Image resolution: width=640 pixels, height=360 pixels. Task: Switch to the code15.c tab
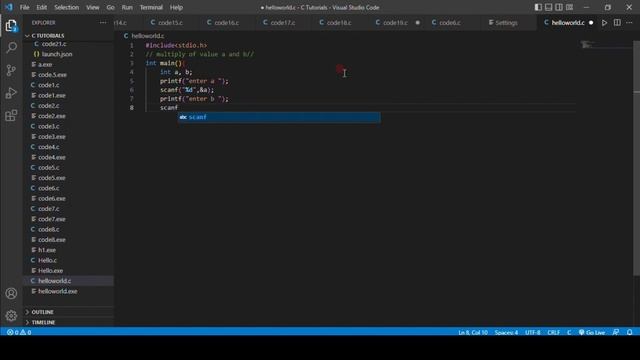point(171,23)
